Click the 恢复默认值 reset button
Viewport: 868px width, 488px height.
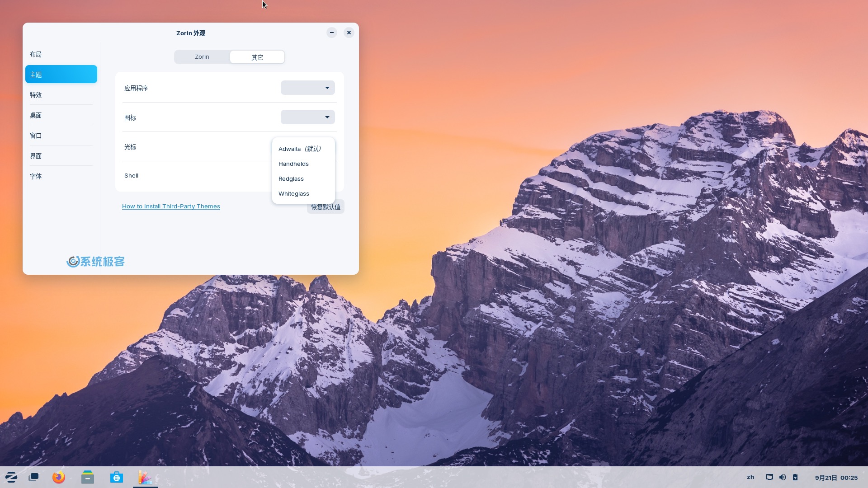click(x=325, y=206)
